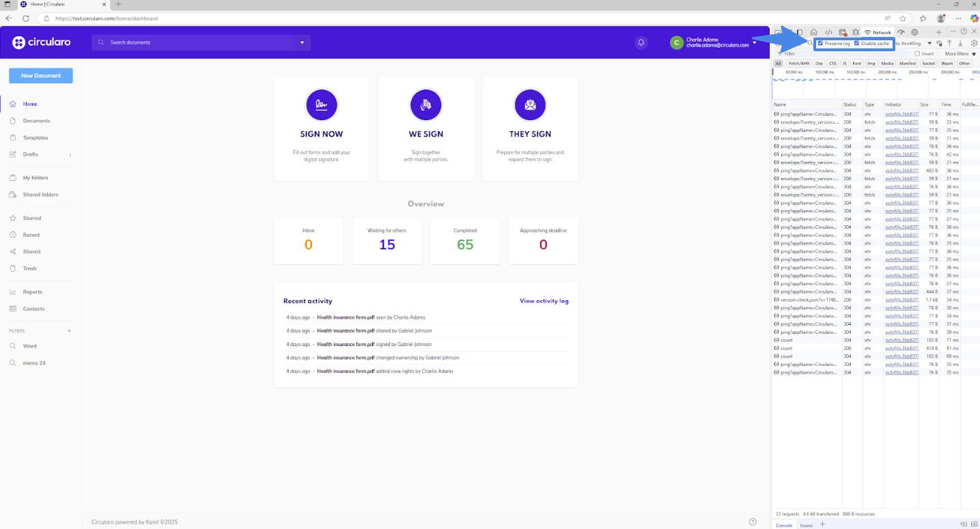Open the View activity log link

pyautogui.click(x=544, y=301)
